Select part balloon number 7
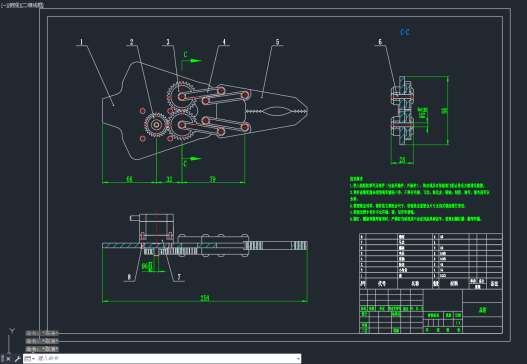Image resolution: width=527 pixels, height=364 pixels. pyautogui.click(x=179, y=277)
